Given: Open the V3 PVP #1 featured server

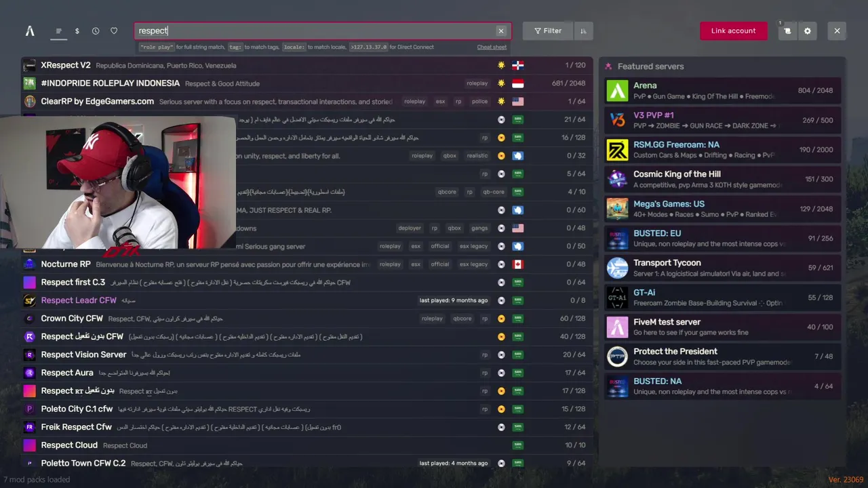Looking at the screenshot, I should coord(723,120).
